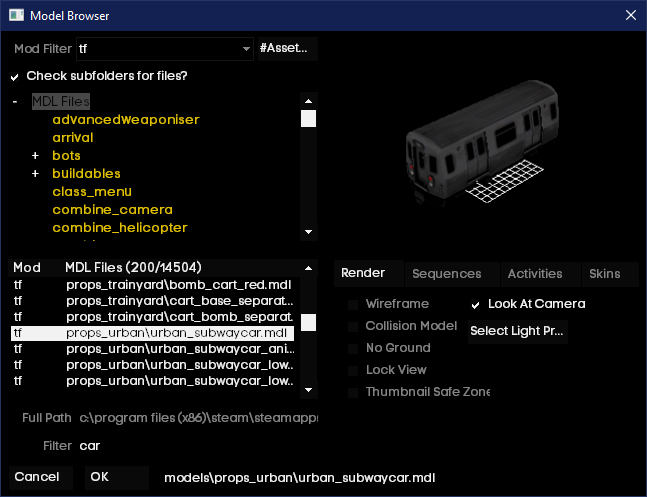Click the Mod Filter field showing tf
Image resolution: width=647 pixels, height=497 pixels.
165,49
